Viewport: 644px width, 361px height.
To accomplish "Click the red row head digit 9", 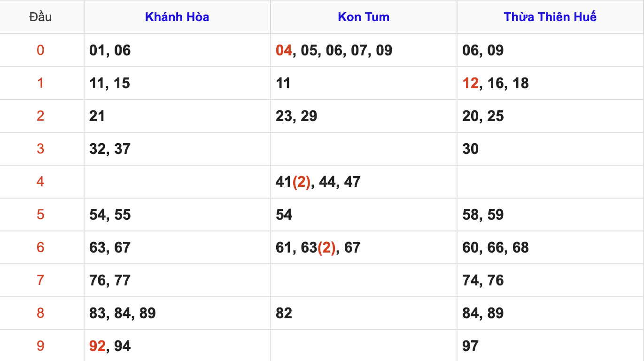I will tap(40, 346).
